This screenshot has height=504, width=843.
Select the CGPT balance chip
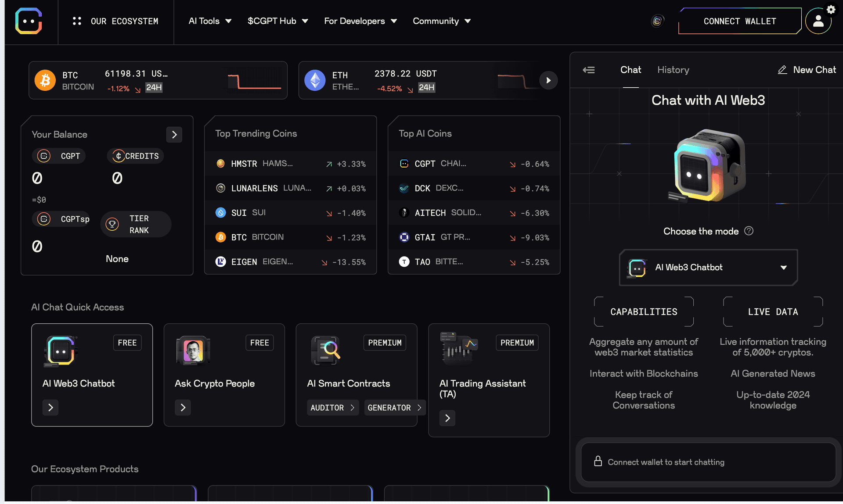pos(59,156)
